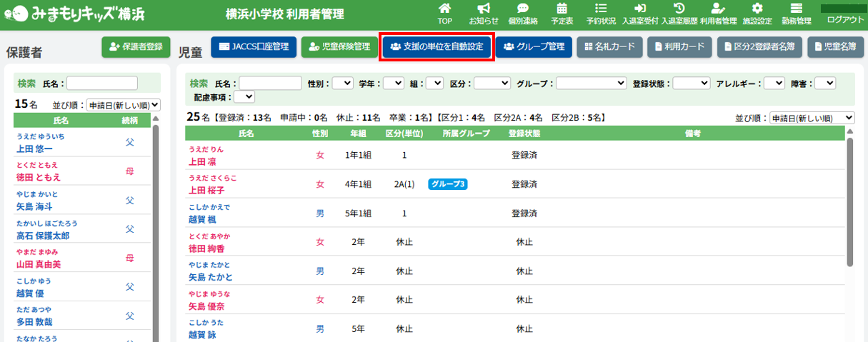Screen dimensions: 868x342
Task: Open 予約状況 list icon
Action: [x=601, y=9]
